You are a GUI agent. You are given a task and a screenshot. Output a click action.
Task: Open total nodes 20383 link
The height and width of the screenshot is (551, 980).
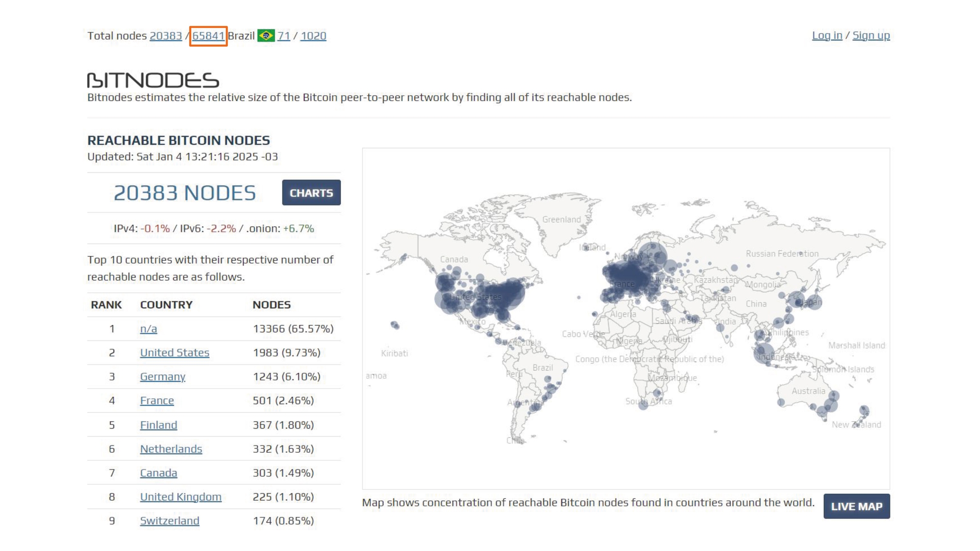coord(165,36)
